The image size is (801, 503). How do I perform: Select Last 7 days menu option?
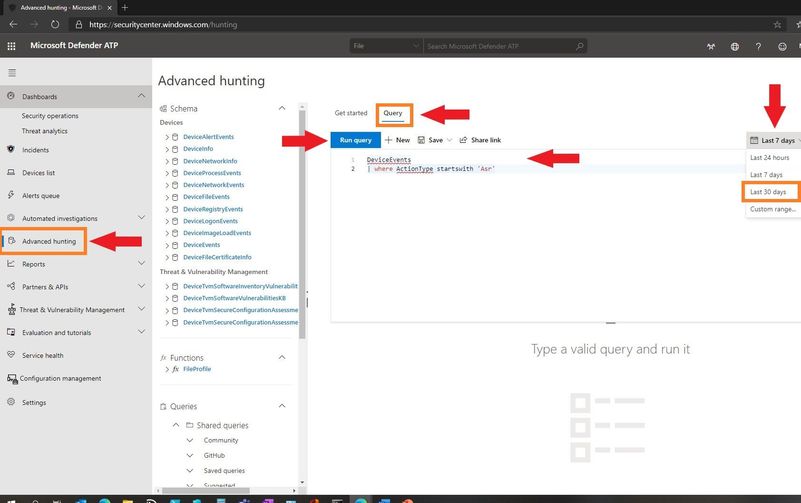click(766, 175)
